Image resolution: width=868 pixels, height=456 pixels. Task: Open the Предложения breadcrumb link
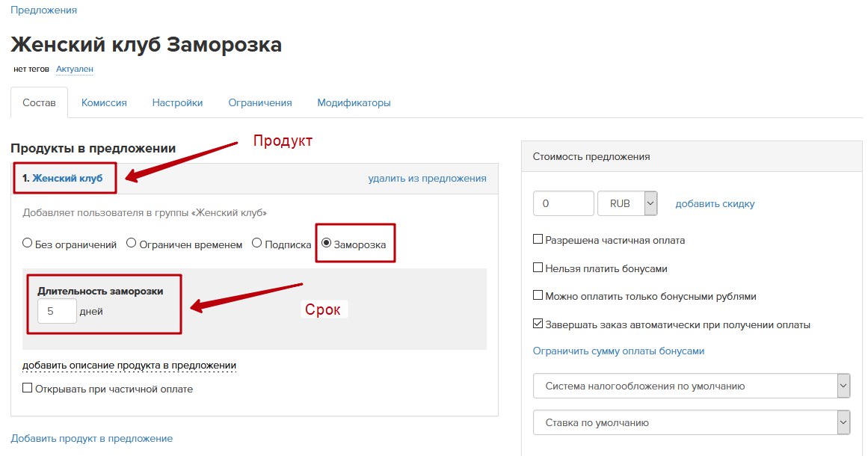coord(43,10)
